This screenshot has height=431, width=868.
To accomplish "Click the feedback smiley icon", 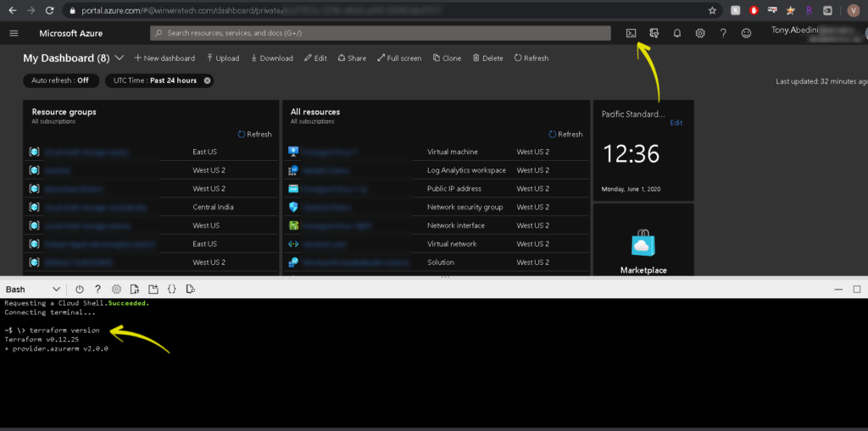I will (x=746, y=33).
